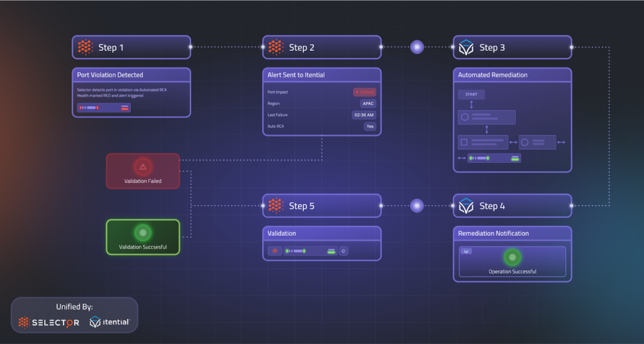Click the 02:36 AM Last Failure value
Image resolution: width=644 pixels, height=344 pixels.
[x=364, y=115]
